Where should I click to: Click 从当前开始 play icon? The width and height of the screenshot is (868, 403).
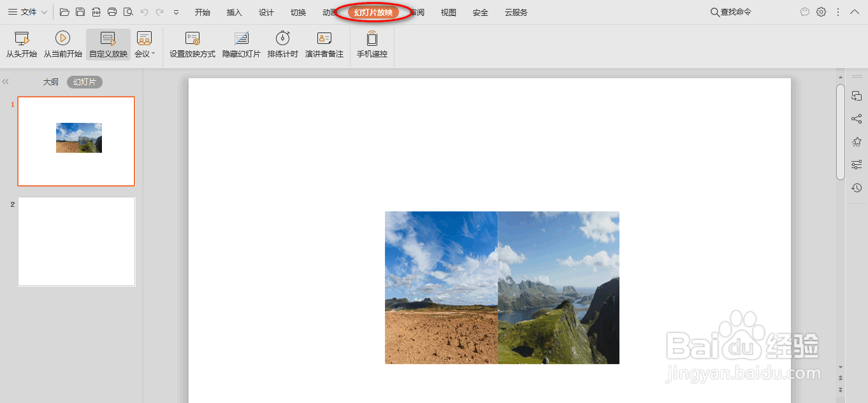tap(62, 38)
